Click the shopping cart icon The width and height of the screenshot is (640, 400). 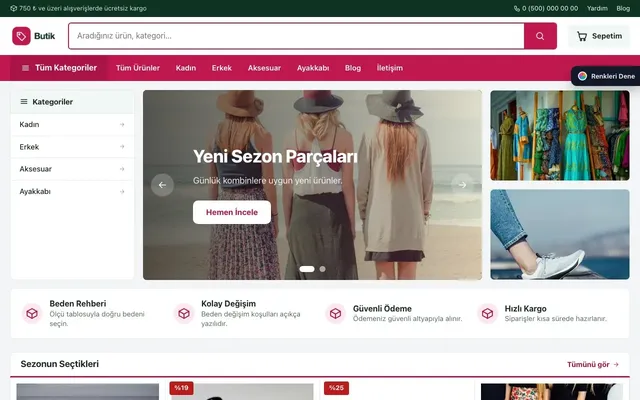tap(582, 36)
